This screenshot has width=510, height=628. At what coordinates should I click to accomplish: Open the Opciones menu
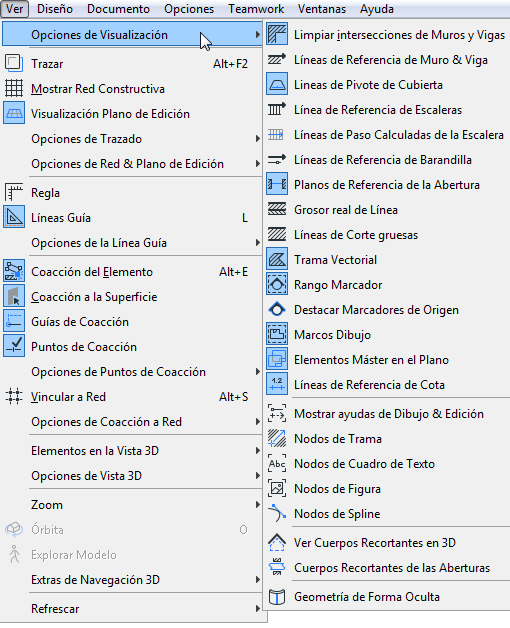189,9
